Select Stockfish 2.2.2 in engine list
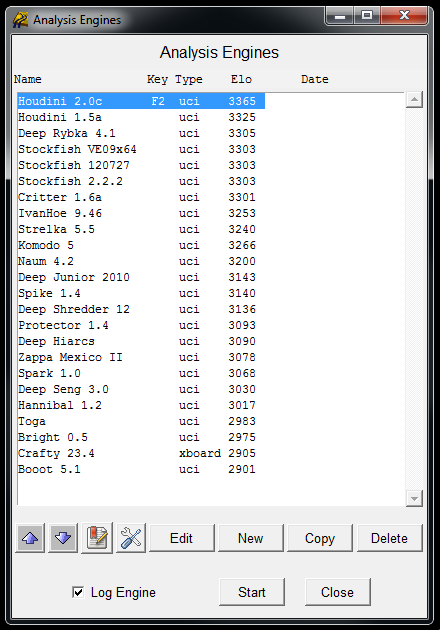The image size is (440, 630). pos(141,181)
